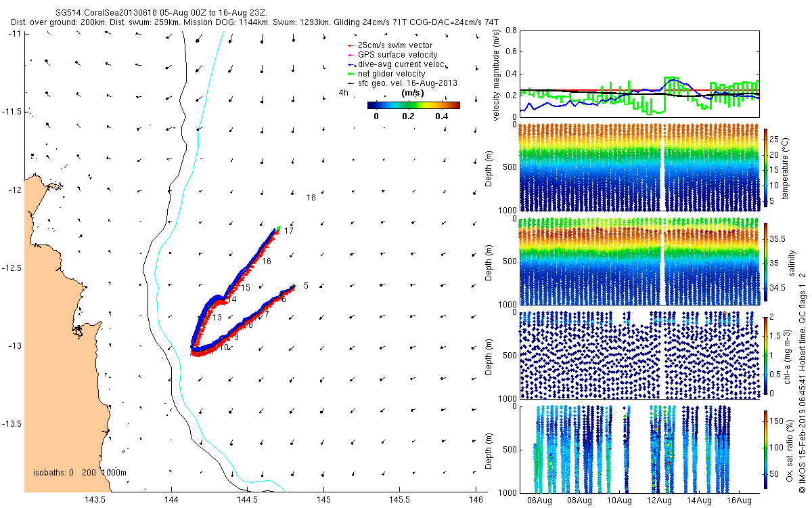Click the day 5 track start label
812x508 pixels.
tap(306, 286)
